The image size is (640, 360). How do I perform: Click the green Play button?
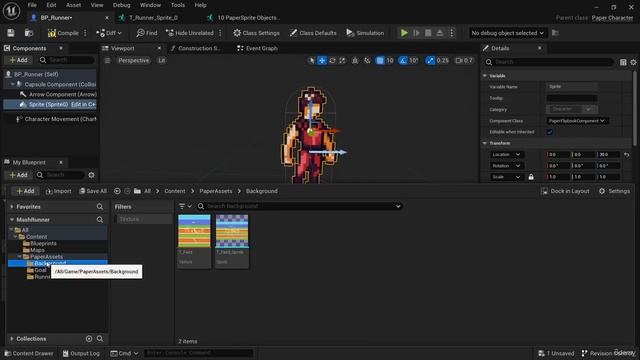click(404, 33)
